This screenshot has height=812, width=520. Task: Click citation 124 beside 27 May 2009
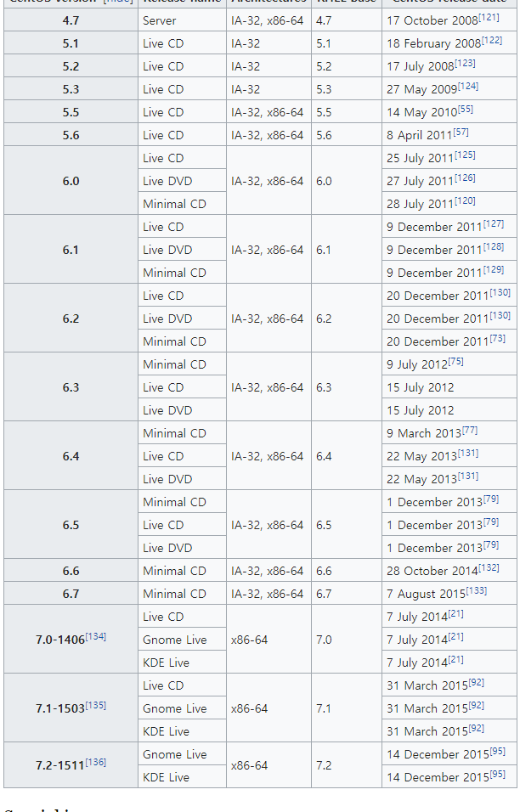(468, 86)
